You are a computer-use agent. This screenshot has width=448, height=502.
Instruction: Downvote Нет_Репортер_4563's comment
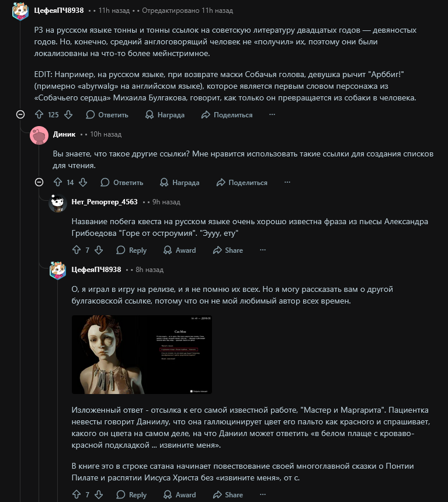click(99, 250)
